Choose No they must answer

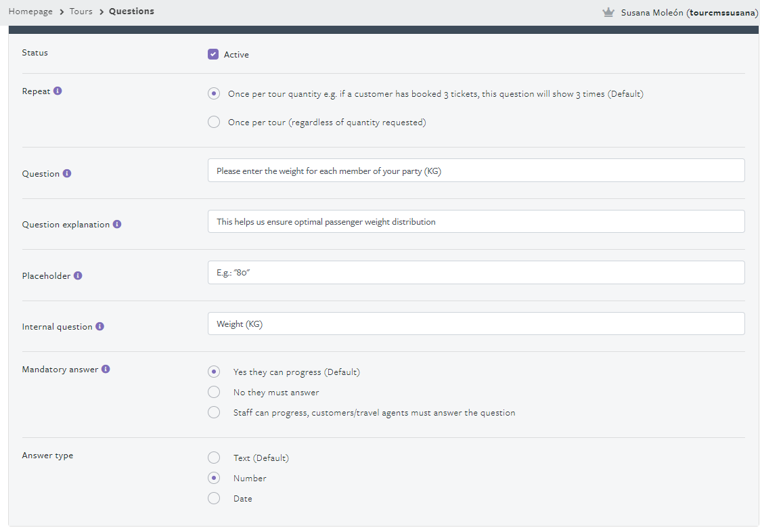tap(214, 392)
